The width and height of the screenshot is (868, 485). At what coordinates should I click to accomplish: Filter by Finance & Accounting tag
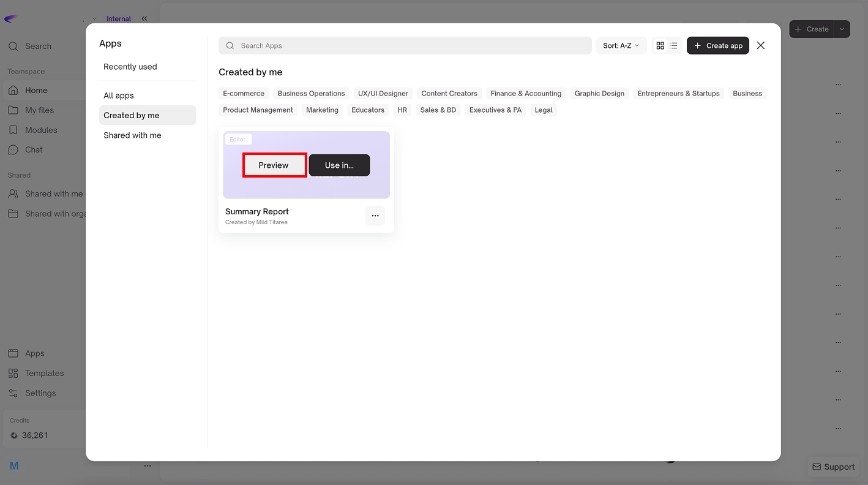(525, 94)
